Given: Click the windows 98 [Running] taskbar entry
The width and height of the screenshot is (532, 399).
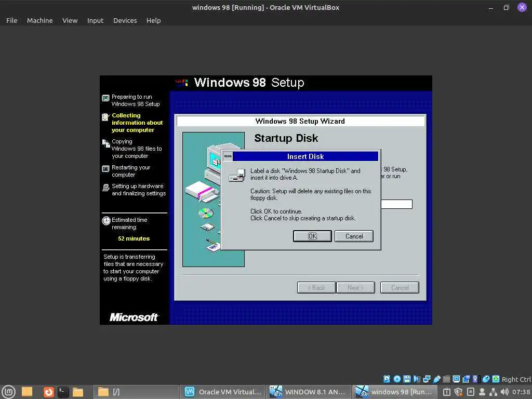Looking at the screenshot, I should [x=395, y=392].
